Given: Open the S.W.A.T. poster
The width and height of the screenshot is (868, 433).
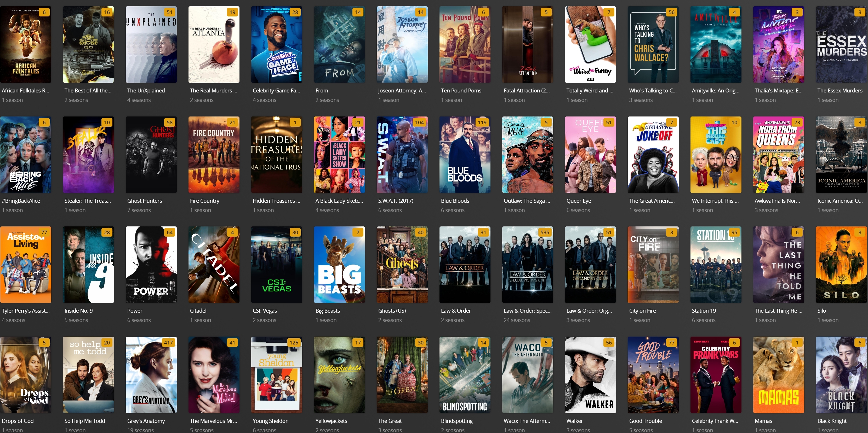Looking at the screenshot, I should [x=402, y=155].
